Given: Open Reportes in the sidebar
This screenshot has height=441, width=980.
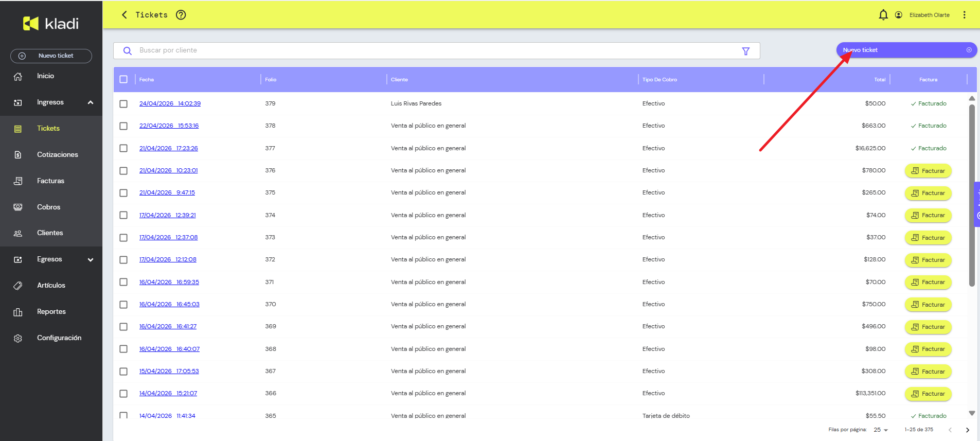Looking at the screenshot, I should (51, 312).
